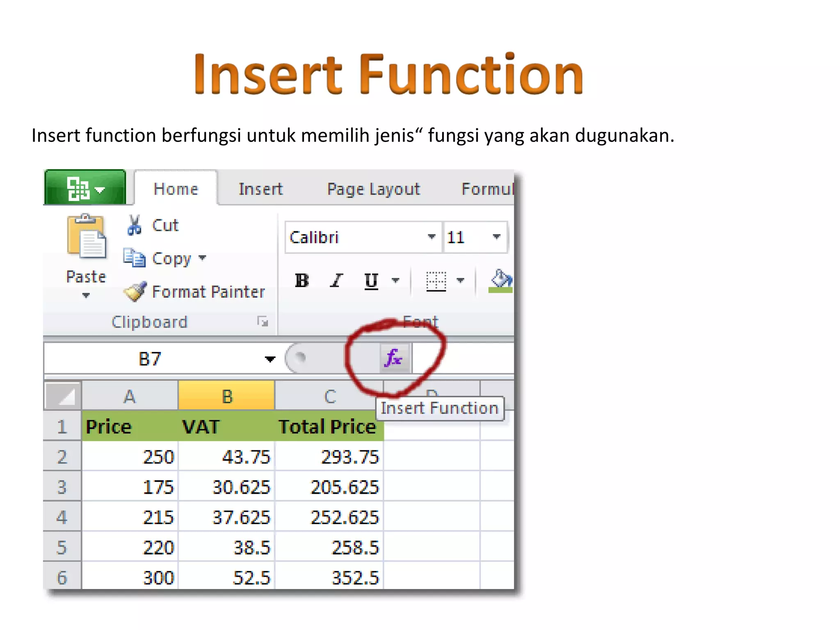Open the Copy options dropdown arrow
Image resolution: width=840 pixels, height=630 pixels.
pyautogui.click(x=202, y=258)
